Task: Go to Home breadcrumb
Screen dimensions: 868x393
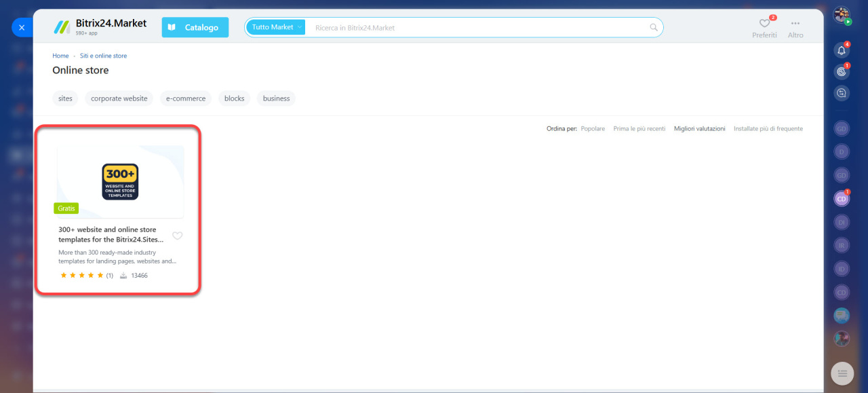Action: 60,56
